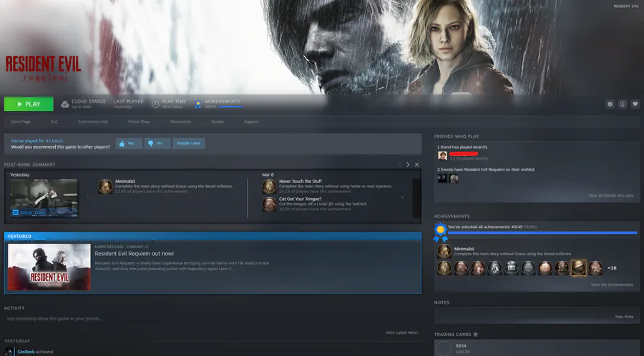Click the trading cards badge circle

[444, 349]
